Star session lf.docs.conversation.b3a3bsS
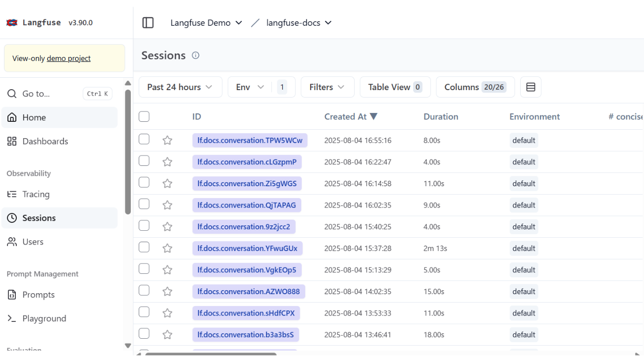 click(167, 335)
